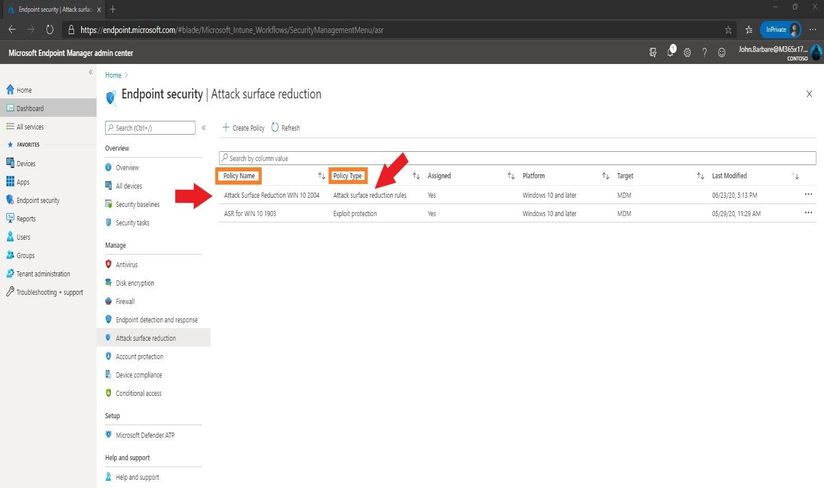Add page to browser favorites star
This screenshot has height=488, width=824.
728,30
